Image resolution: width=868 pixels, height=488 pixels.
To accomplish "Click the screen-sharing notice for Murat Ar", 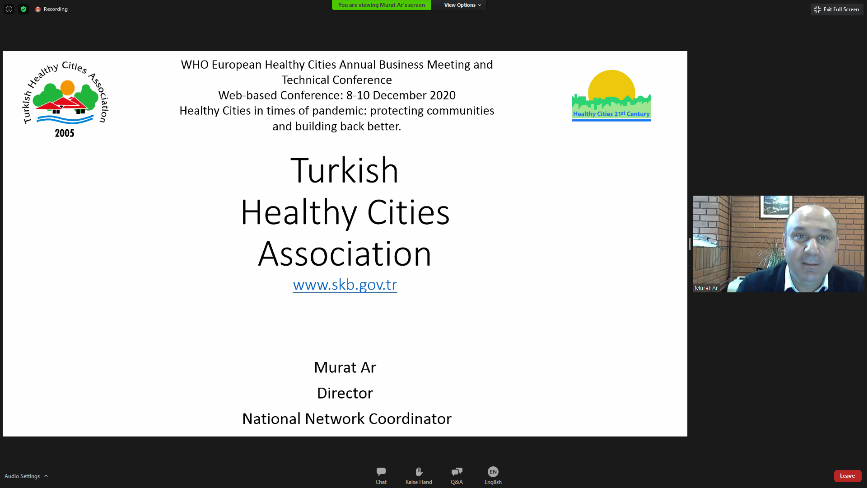I will click(382, 5).
